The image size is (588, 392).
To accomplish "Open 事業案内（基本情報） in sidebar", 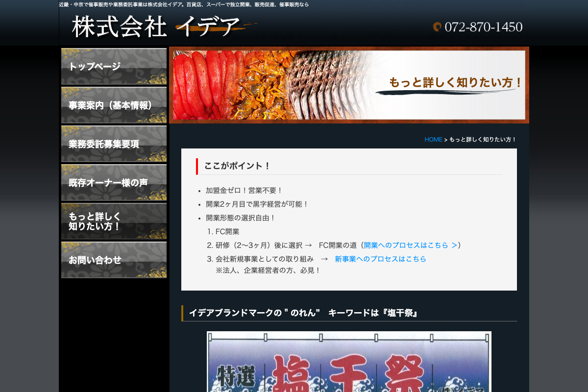I will [114, 105].
